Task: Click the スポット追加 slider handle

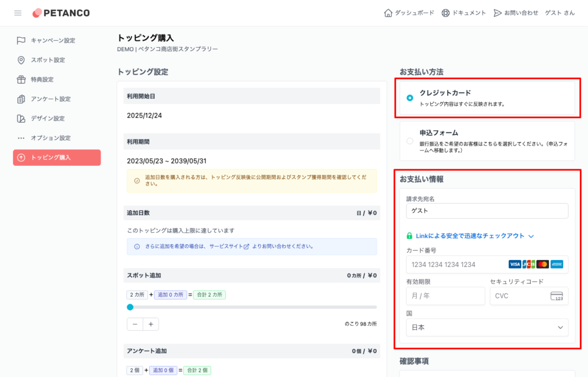Action: coord(129,307)
